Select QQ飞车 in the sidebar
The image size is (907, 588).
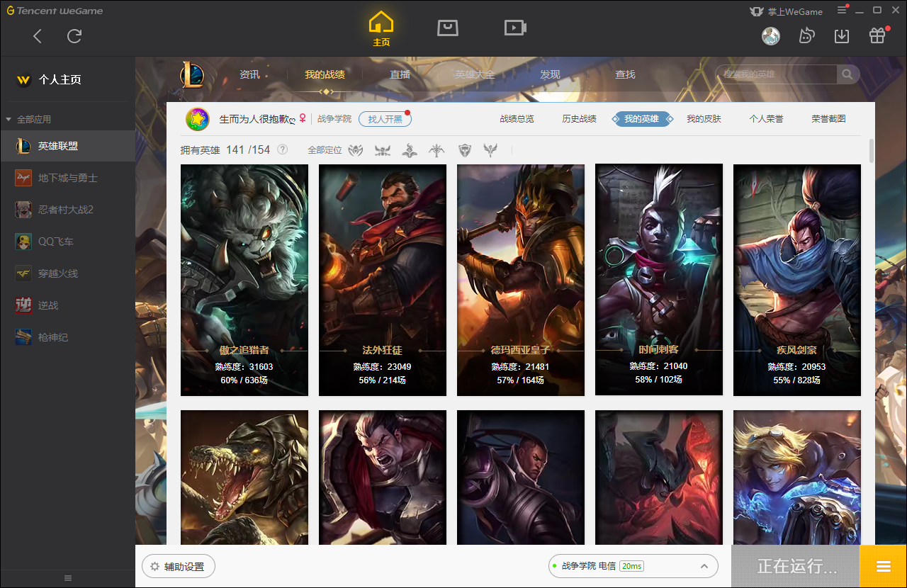67,242
